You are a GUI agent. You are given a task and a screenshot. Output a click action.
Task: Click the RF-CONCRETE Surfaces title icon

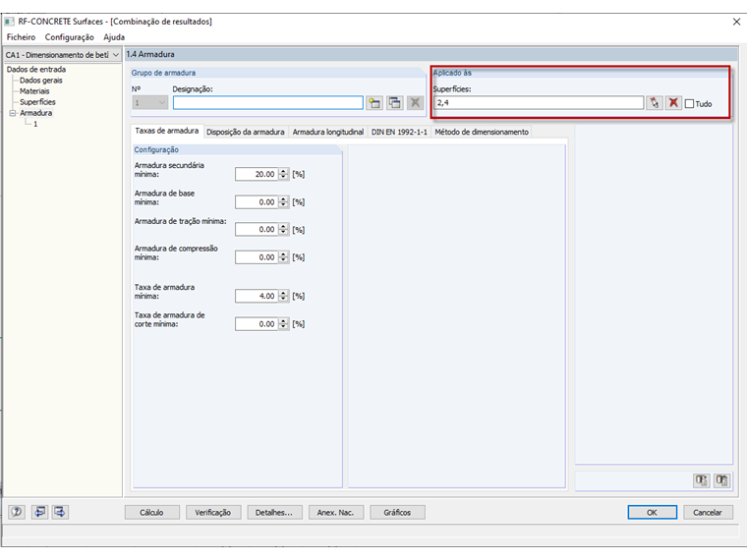coord(10,22)
